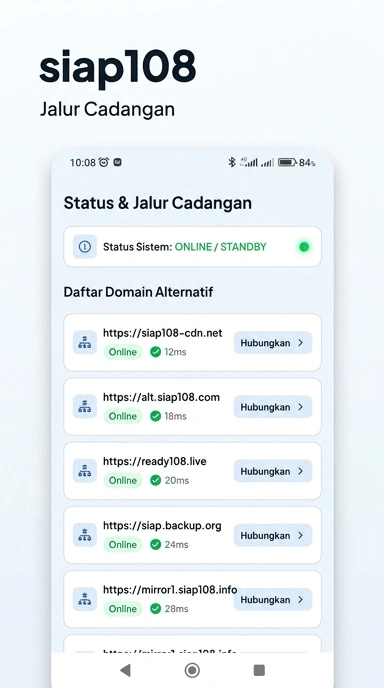This screenshot has height=688, width=384.
Task: Tap the 10:08 clock in status bar
Action: click(83, 163)
